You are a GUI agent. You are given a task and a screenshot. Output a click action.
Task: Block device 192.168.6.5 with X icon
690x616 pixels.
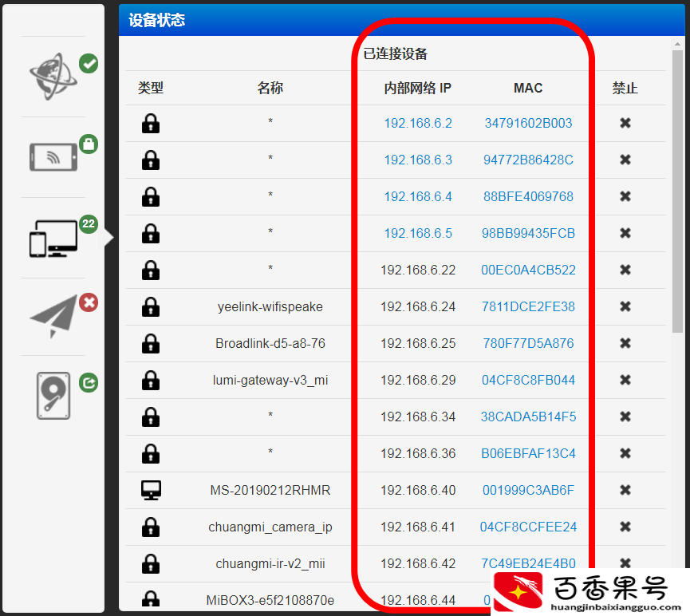coord(625,233)
